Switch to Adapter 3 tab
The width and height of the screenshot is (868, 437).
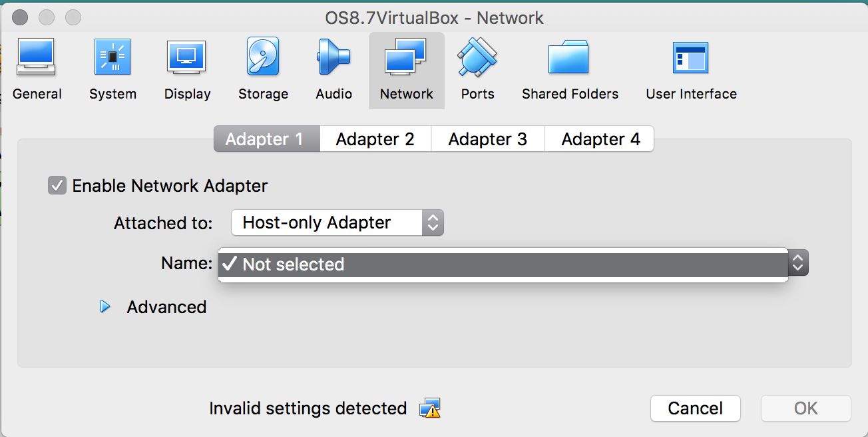[488, 139]
